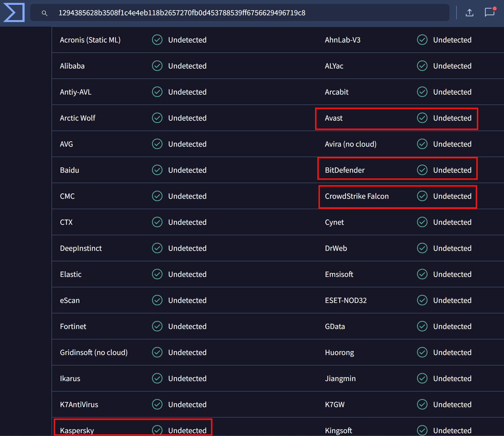Click the Antiy-AVL check icon

coord(157,92)
